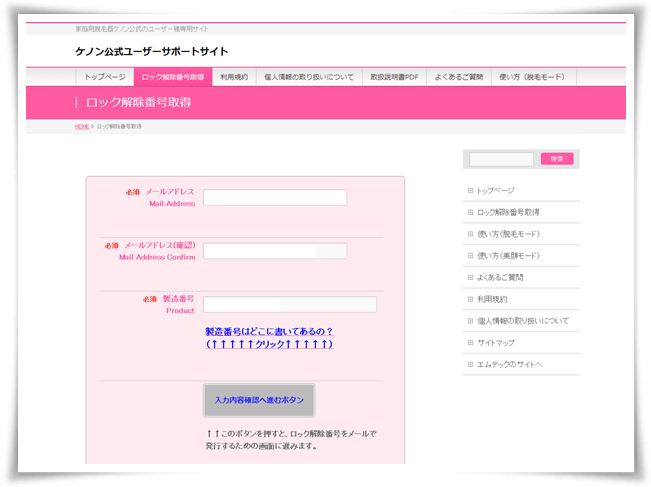Click the 入力内容確認へ進むボタン submit button
This screenshot has width=651, height=487.
click(259, 400)
